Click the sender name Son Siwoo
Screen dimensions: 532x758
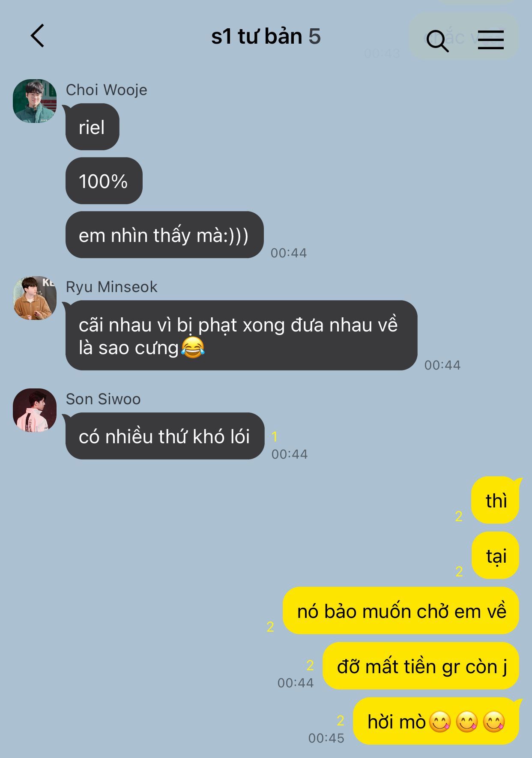pyautogui.click(x=103, y=399)
